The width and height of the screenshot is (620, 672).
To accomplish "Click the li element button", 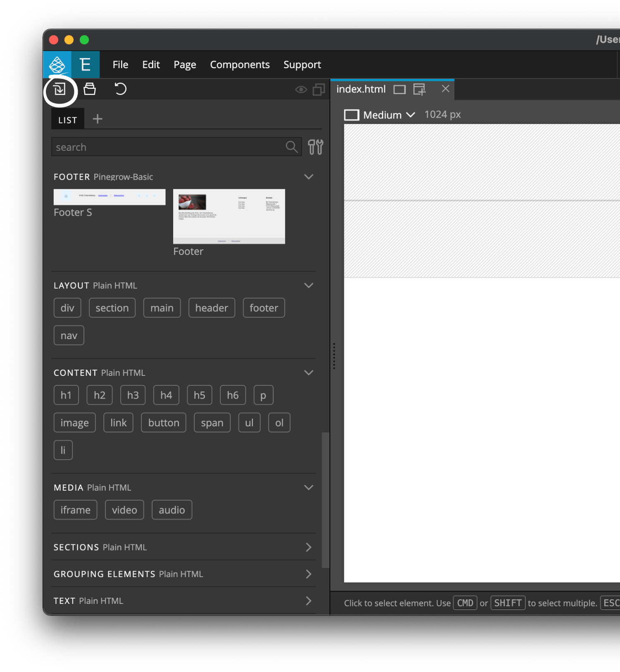I will tap(63, 450).
